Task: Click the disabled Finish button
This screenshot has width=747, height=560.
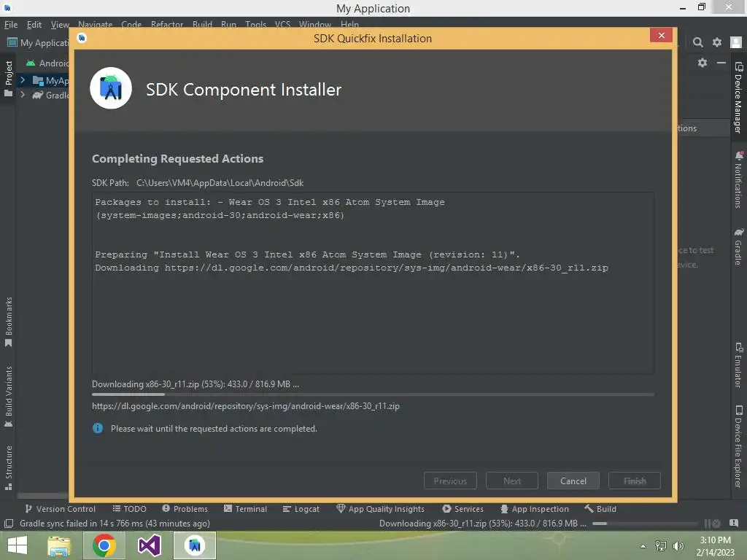Action: 635,481
